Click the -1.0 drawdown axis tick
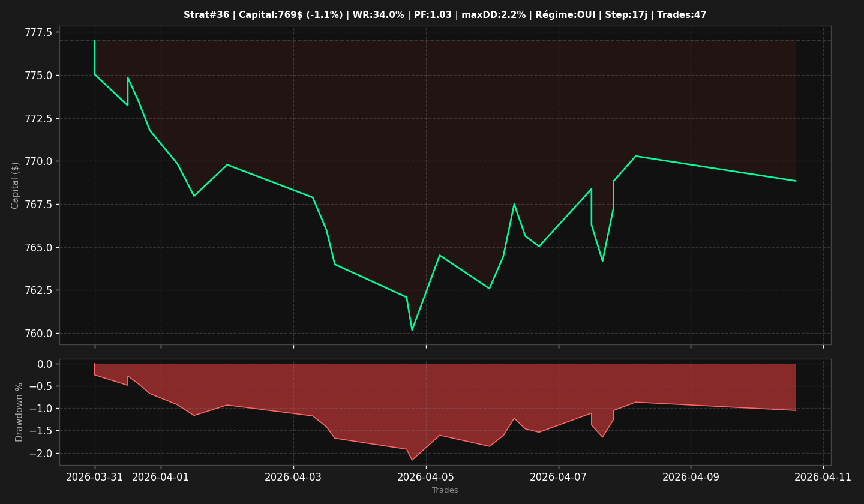Image resolution: width=864 pixels, height=504 pixels. (40, 409)
